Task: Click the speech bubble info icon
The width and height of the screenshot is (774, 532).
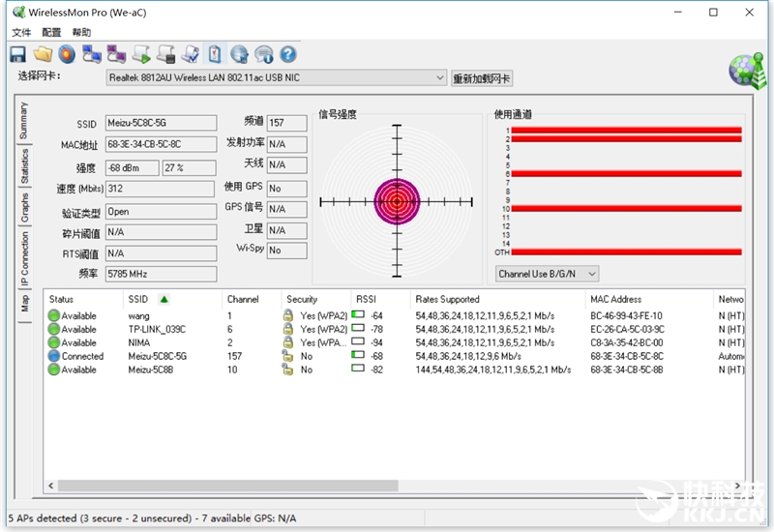Action: (x=263, y=54)
